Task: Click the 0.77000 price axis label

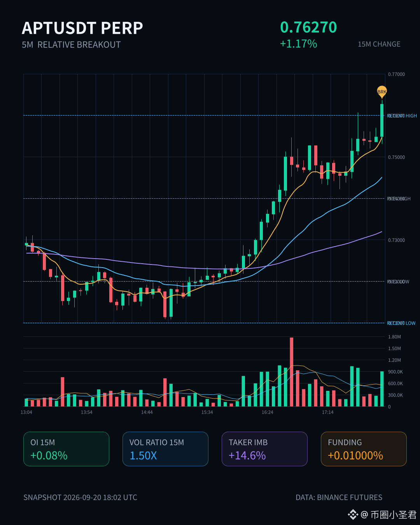Action: [x=397, y=74]
